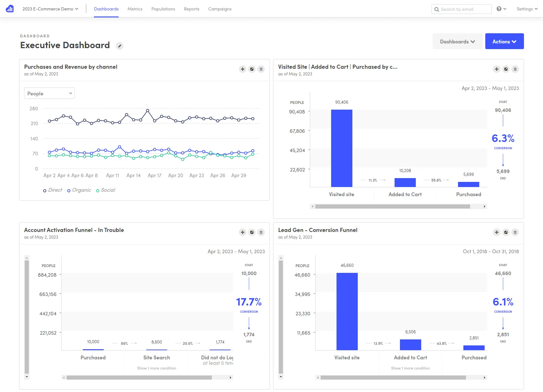Viewport: 543px width, 392px height.
Task: Open the Campaigns section in the navigation
Action: [219, 9]
